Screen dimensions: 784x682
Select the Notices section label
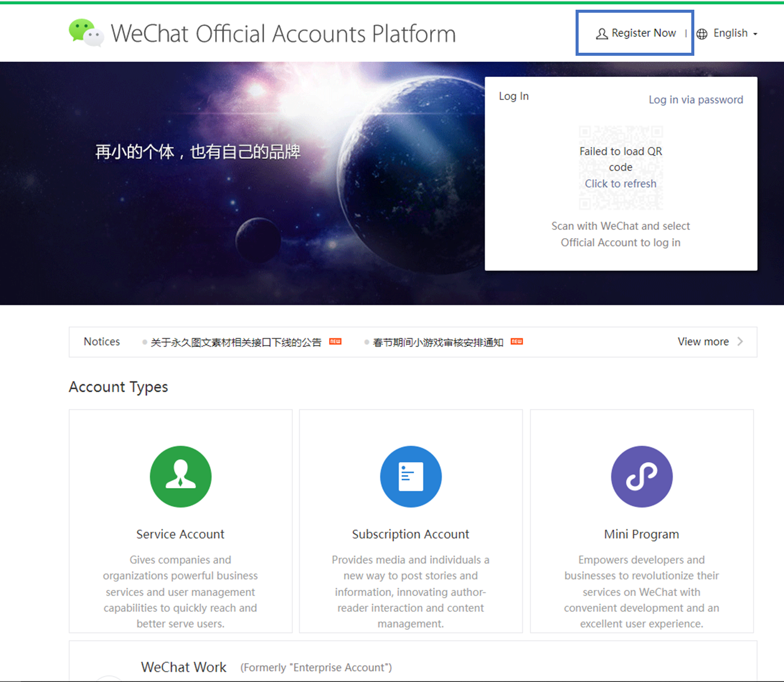tap(101, 341)
